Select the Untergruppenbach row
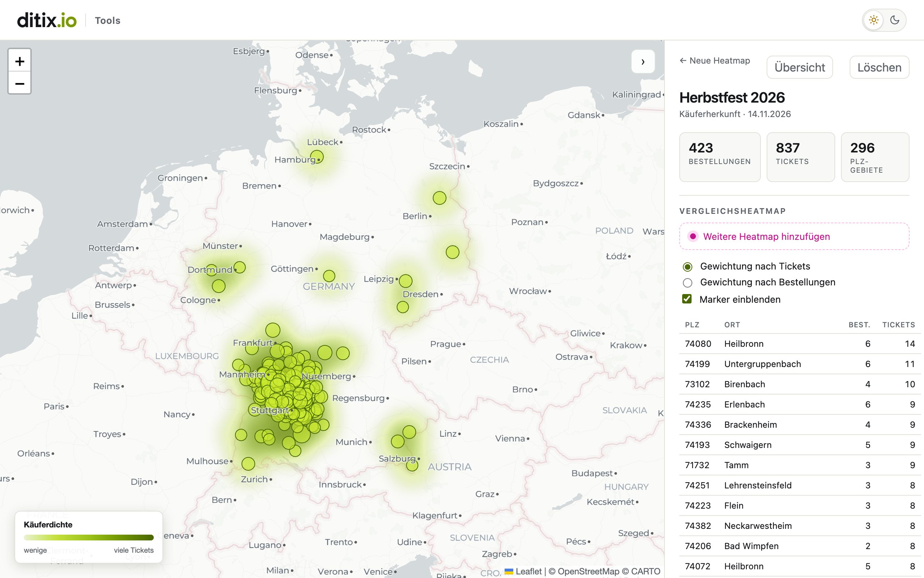 [x=800, y=364]
